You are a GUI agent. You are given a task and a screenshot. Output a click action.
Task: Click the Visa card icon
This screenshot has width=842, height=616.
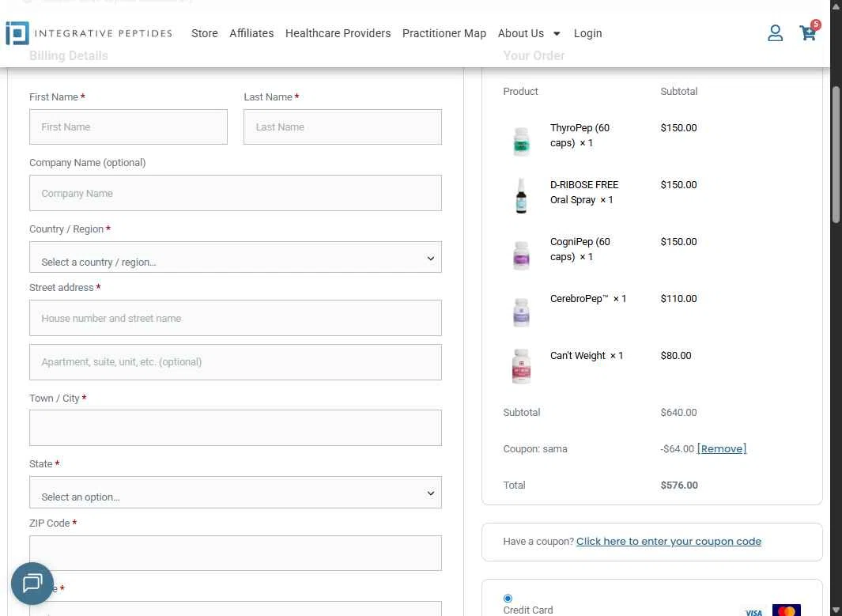(754, 612)
